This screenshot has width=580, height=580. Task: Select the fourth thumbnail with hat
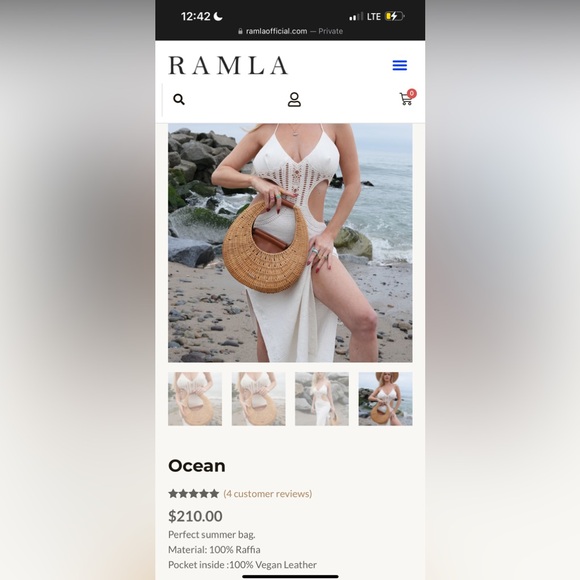(385, 399)
